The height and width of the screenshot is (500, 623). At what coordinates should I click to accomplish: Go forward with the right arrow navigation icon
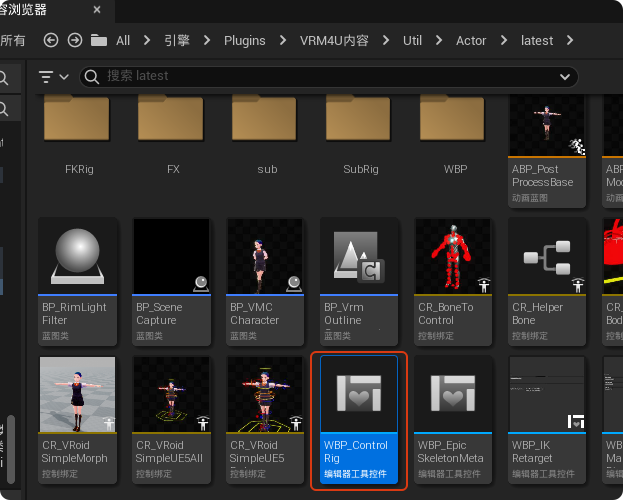coord(75,40)
